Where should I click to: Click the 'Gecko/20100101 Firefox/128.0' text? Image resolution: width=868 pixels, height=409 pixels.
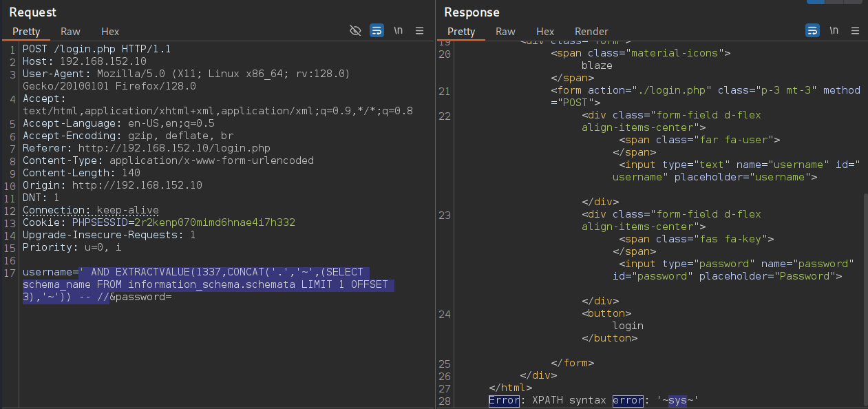click(109, 86)
